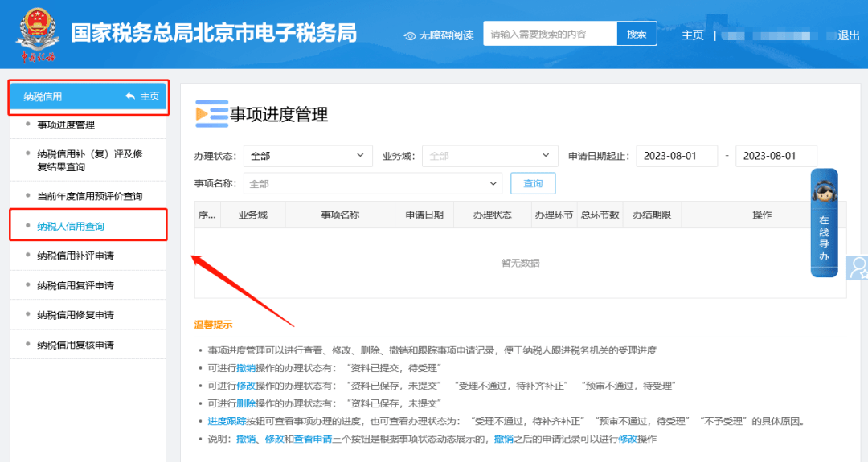Click the 搜索 button in header
This screenshot has width=868, height=462.
(637, 35)
